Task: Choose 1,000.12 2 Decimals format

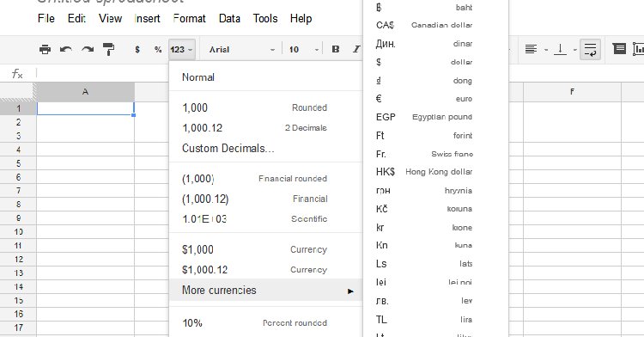Action: pos(265,128)
